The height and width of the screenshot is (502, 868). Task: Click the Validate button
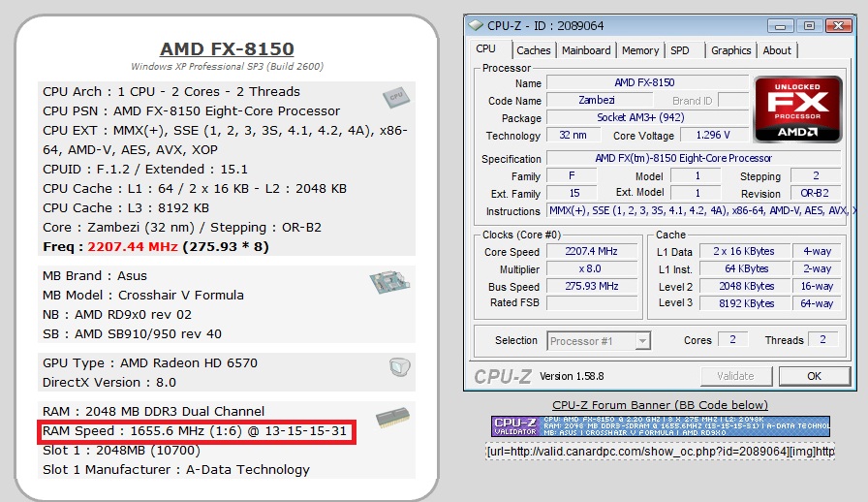[x=735, y=376]
